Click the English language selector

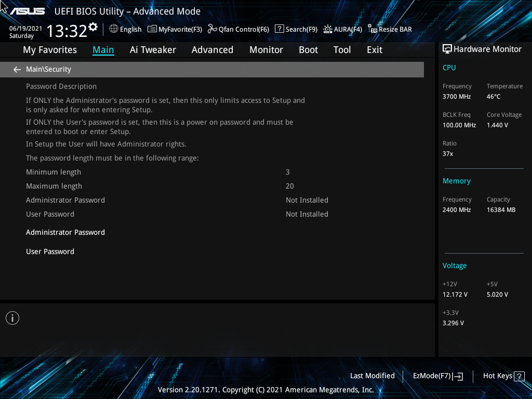[125, 29]
